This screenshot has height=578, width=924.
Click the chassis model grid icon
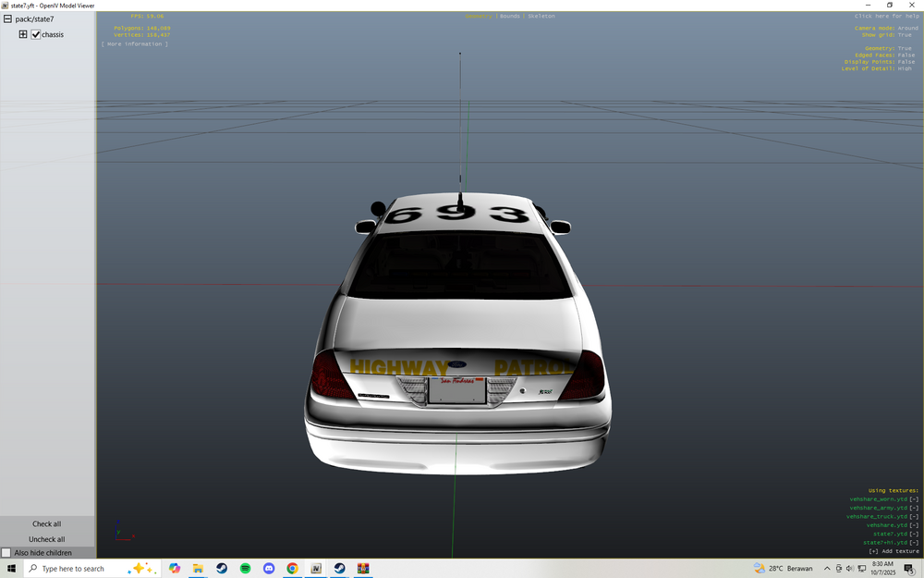[x=22, y=34]
